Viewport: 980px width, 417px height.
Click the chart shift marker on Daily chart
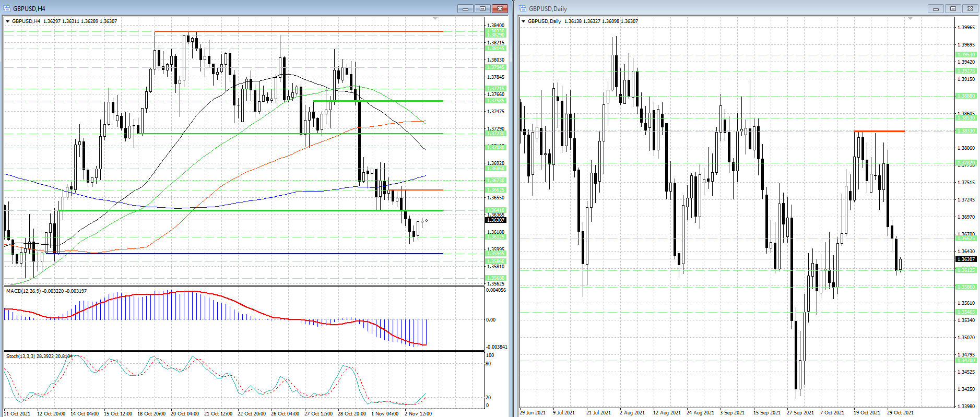911,19
